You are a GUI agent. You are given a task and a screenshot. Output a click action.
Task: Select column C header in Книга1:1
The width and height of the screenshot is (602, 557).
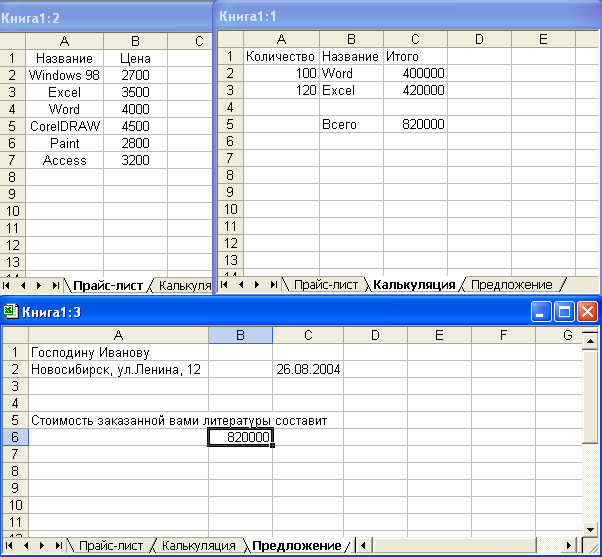coord(415,39)
